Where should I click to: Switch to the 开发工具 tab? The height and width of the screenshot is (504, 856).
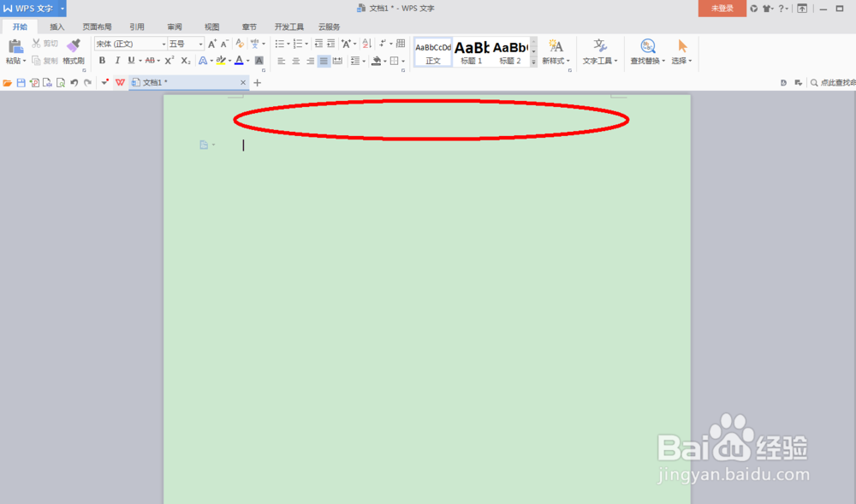click(288, 27)
